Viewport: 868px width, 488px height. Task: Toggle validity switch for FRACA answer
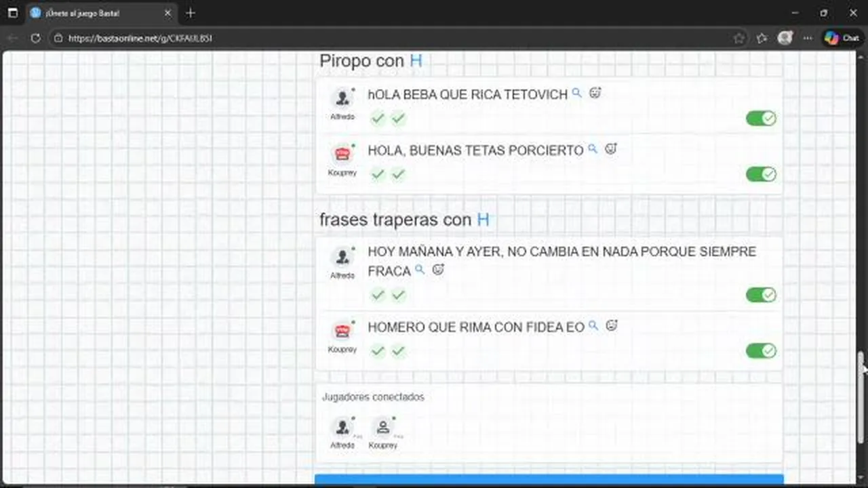761,295
